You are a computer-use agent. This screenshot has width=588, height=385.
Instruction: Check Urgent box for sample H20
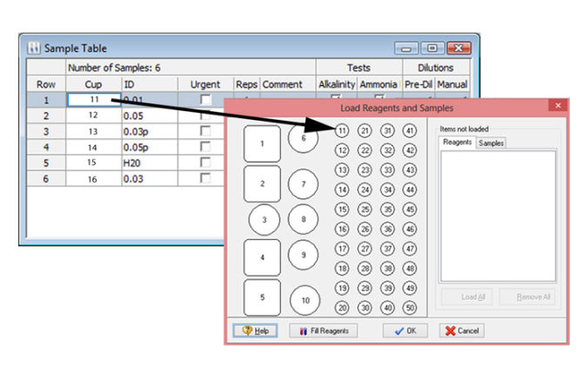[x=205, y=163]
